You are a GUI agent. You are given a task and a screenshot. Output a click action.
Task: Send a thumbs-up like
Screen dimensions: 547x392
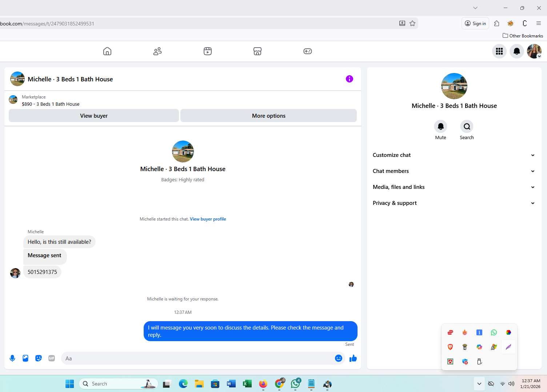click(x=353, y=359)
